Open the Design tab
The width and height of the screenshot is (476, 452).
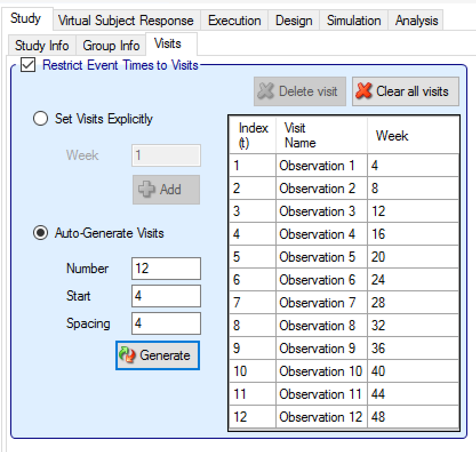point(294,21)
